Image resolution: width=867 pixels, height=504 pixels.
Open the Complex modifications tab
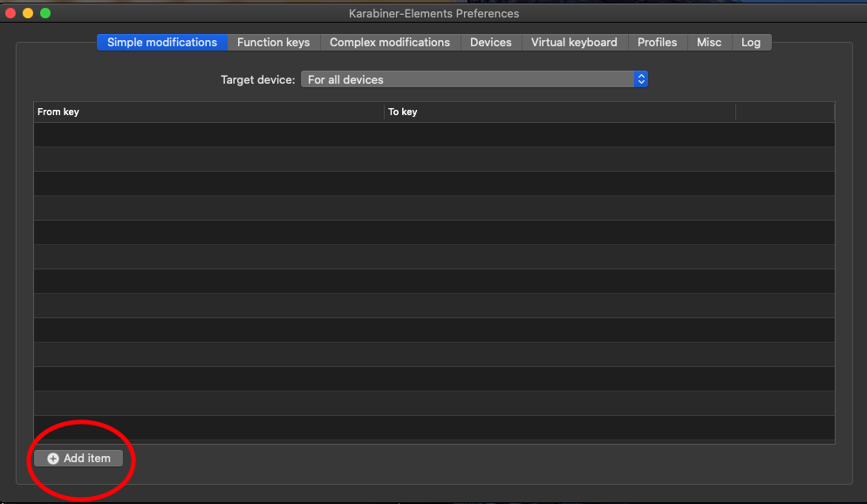pyautogui.click(x=390, y=43)
